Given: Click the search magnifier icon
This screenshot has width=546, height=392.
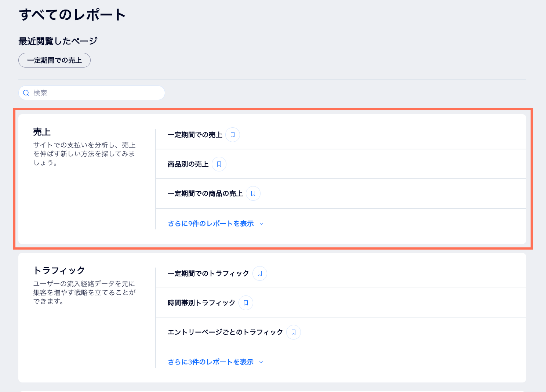Looking at the screenshot, I should (26, 93).
